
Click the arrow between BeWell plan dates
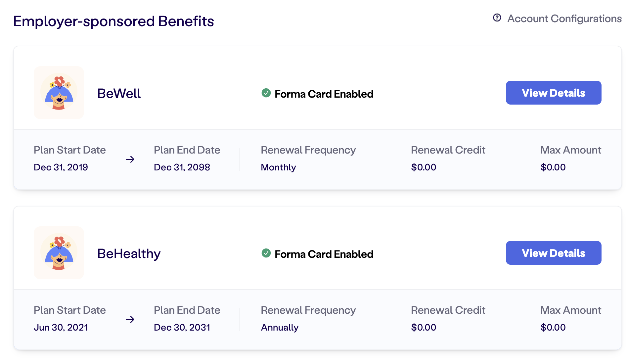click(x=130, y=159)
